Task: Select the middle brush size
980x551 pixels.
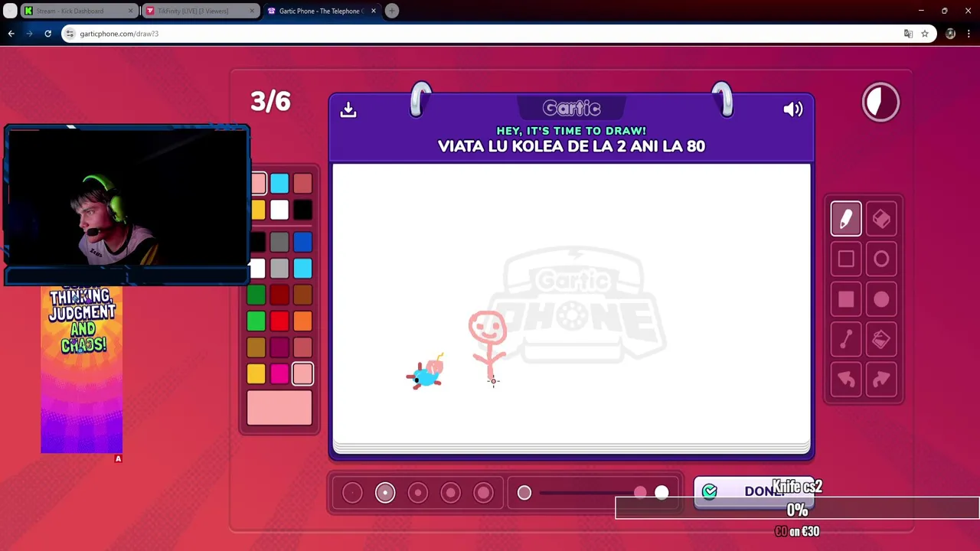Action: pos(418,493)
